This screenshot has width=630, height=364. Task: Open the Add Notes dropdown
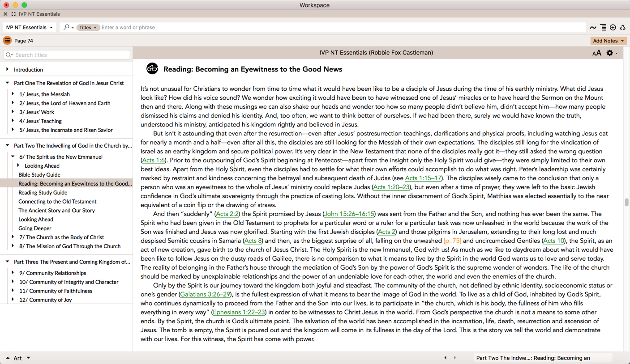coord(609,41)
